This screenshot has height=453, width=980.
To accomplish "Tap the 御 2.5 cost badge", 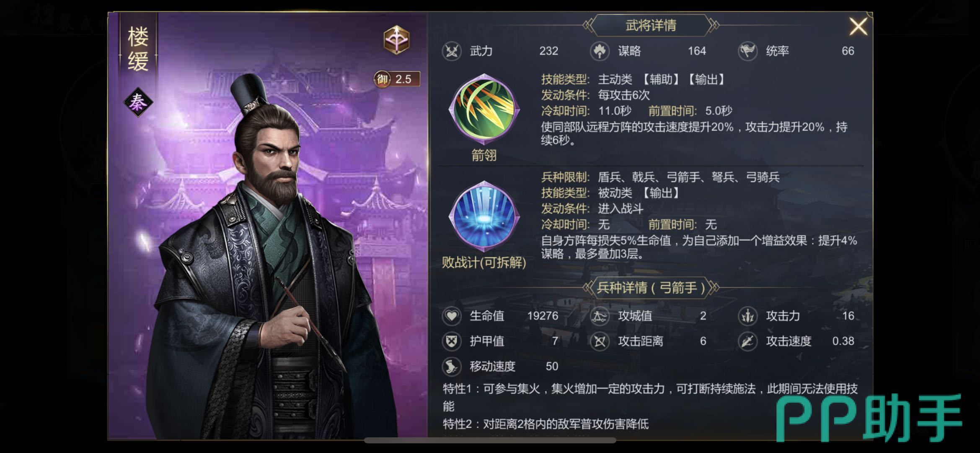I will [x=397, y=79].
